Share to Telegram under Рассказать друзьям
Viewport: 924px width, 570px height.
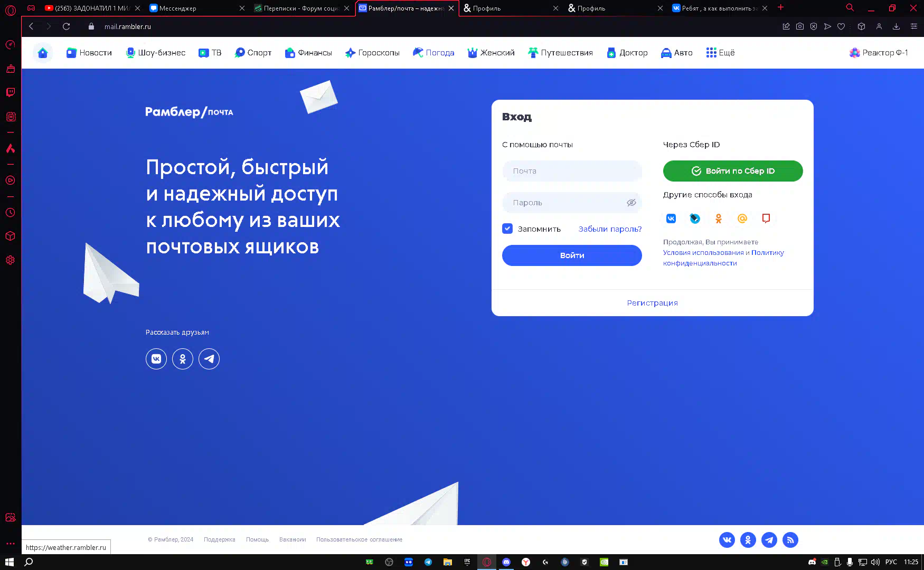(x=209, y=359)
